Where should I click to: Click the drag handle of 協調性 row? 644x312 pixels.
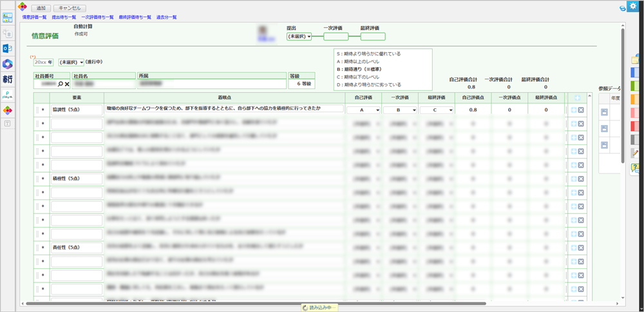(x=37, y=110)
